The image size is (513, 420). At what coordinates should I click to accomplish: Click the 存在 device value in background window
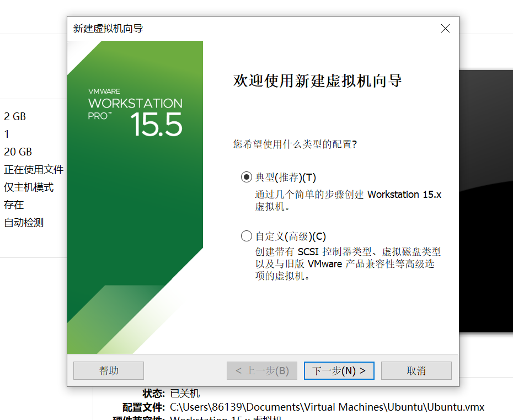click(x=14, y=205)
